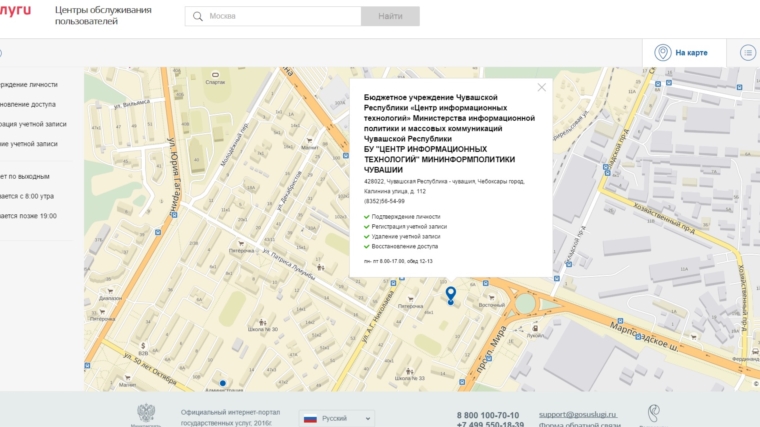Click the Магнит shop icon near 50 лет Октября
This screenshot has height=427, width=760.
pyautogui.click(x=127, y=378)
